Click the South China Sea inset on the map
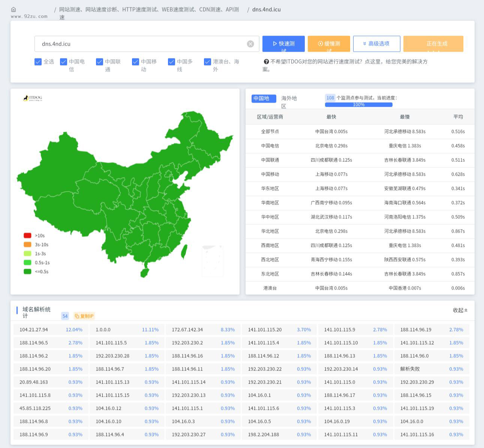Image resolution: width=484 pixels, height=448 pixels. click(x=213, y=260)
